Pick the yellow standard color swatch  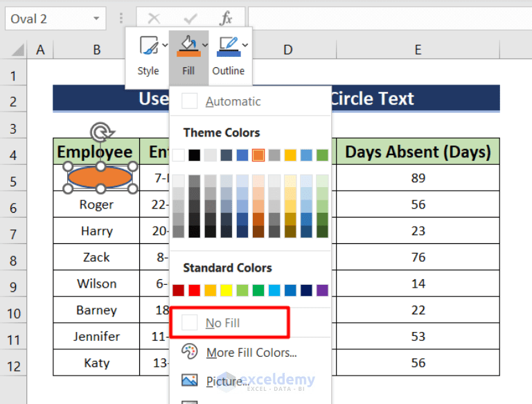coord(227,290)
